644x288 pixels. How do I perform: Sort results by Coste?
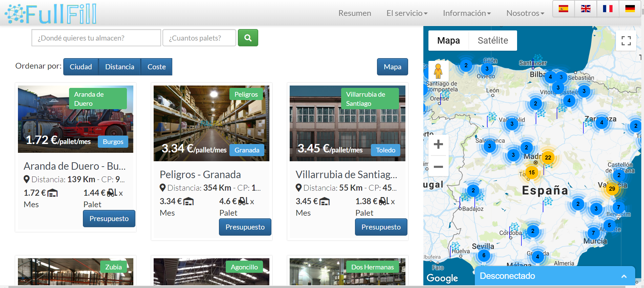(x=157, y=67)
